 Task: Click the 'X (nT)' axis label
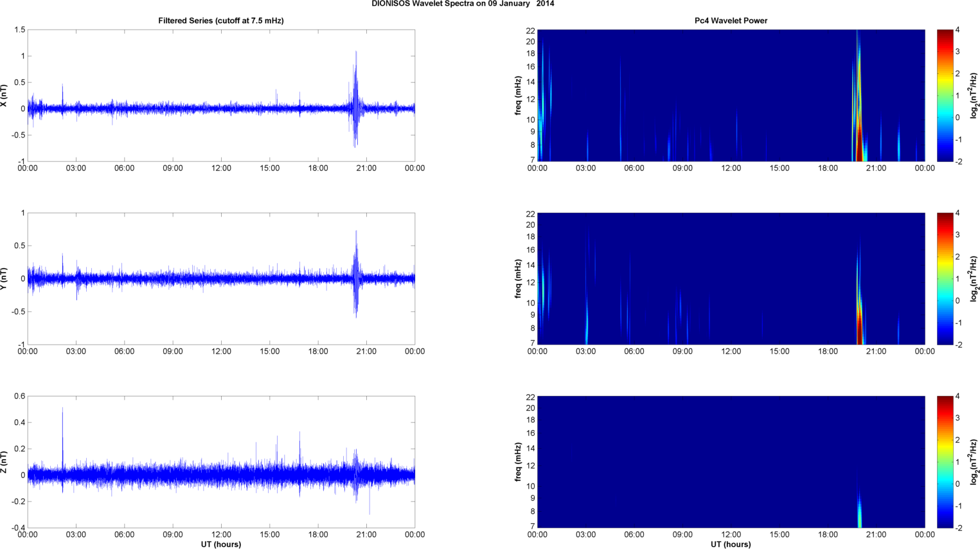coord(4,96)
